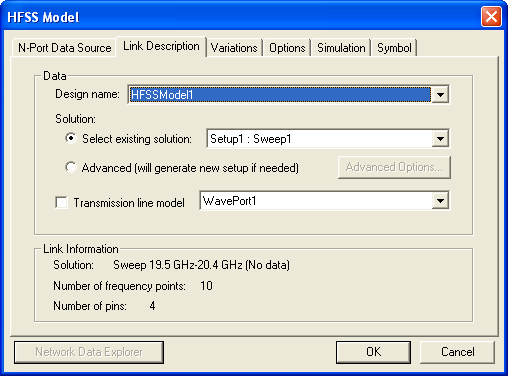The image size is (508, 376).
Task: Open the Link Description tab
Action: (161, 46)
